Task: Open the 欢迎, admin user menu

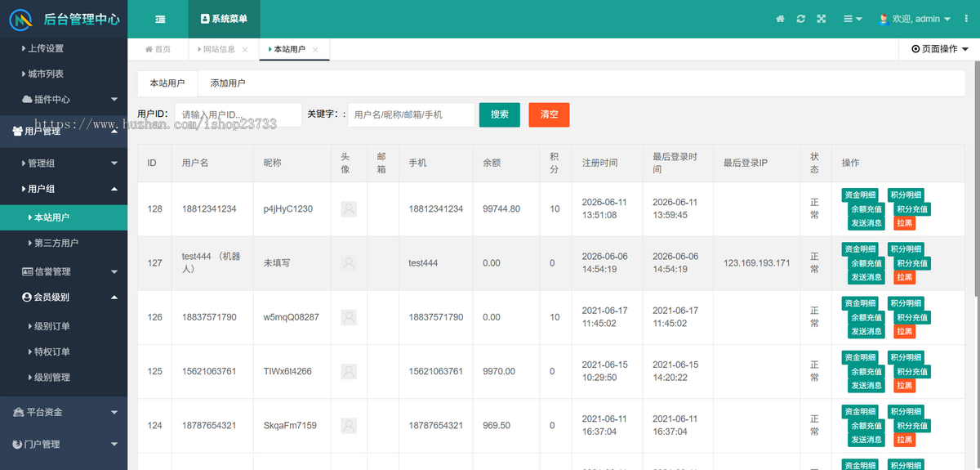Action: coord(915,19)
